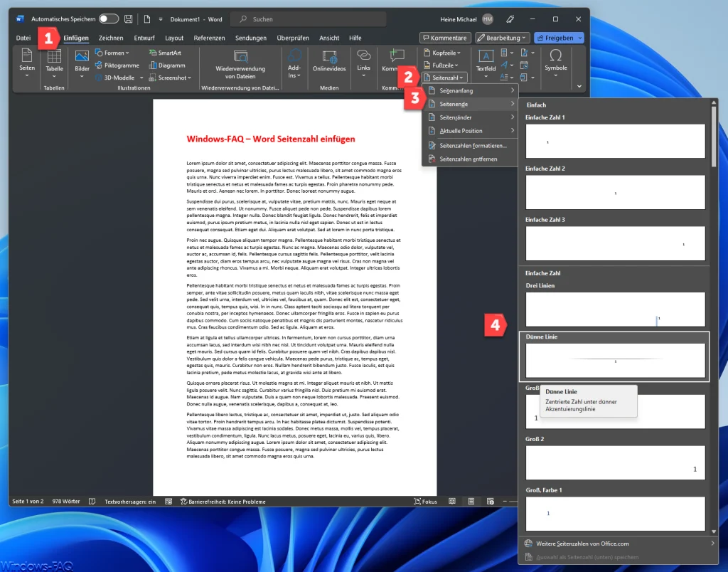This screenshot has height=572, width=728.
Task: Click the gallery scrollbar thumb
Action: pyautogui.click(x=714, y=136)
